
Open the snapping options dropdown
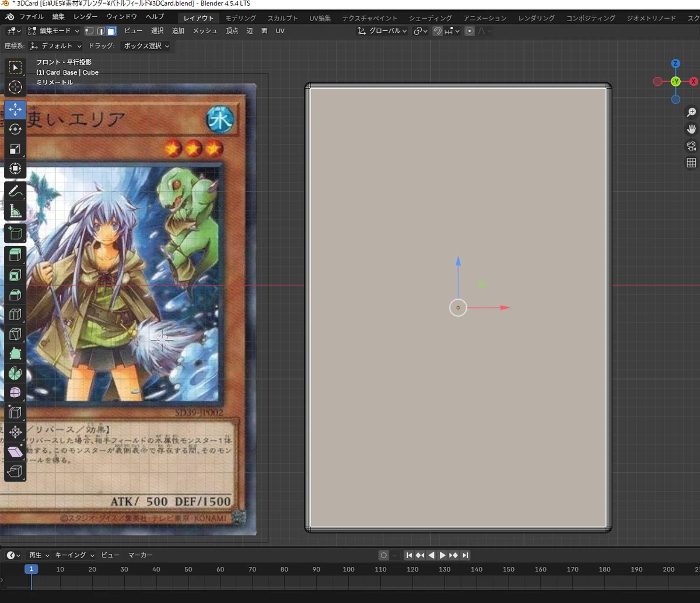(452, 31)
